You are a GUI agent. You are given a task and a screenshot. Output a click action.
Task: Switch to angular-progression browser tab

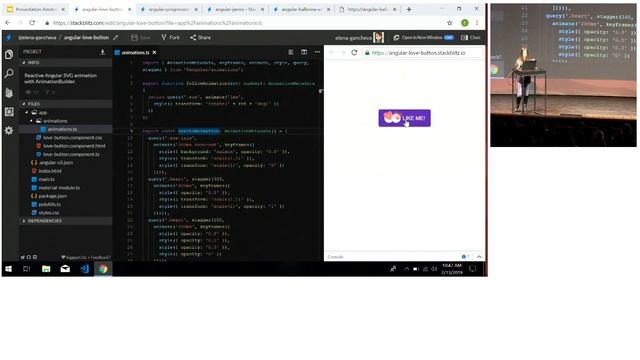click(x=169, y=9)
